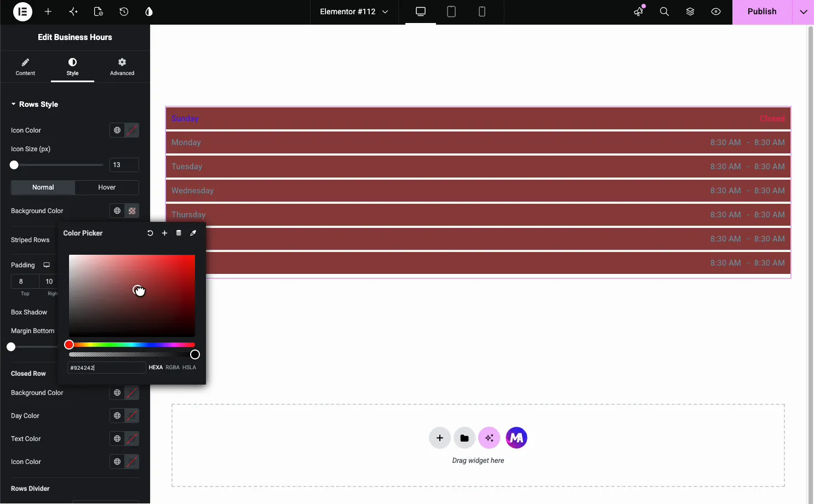Select HEXA color format

[156, 368]
